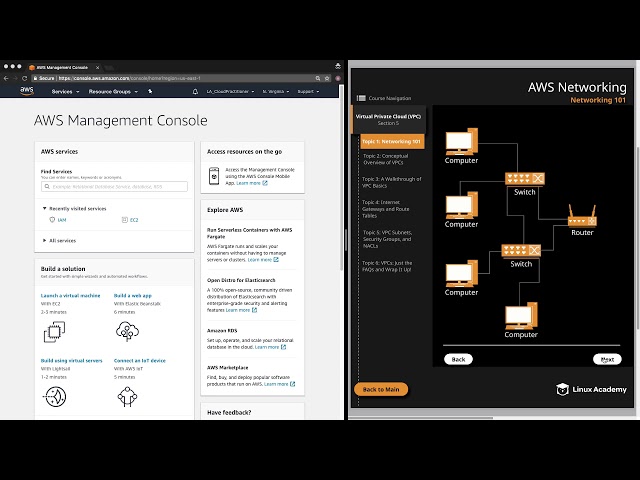This screenshot has width=640, height=480.
Task: Click the Find Services search field
Action: 114,187
